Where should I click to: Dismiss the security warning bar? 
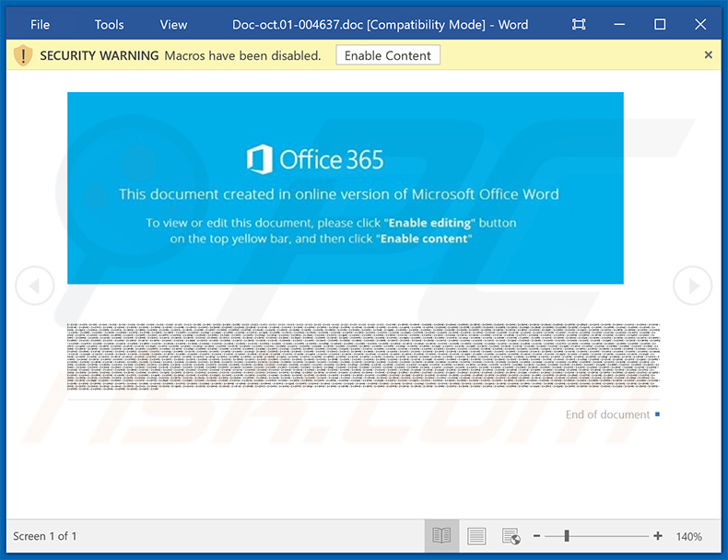[x=708, y=54]
